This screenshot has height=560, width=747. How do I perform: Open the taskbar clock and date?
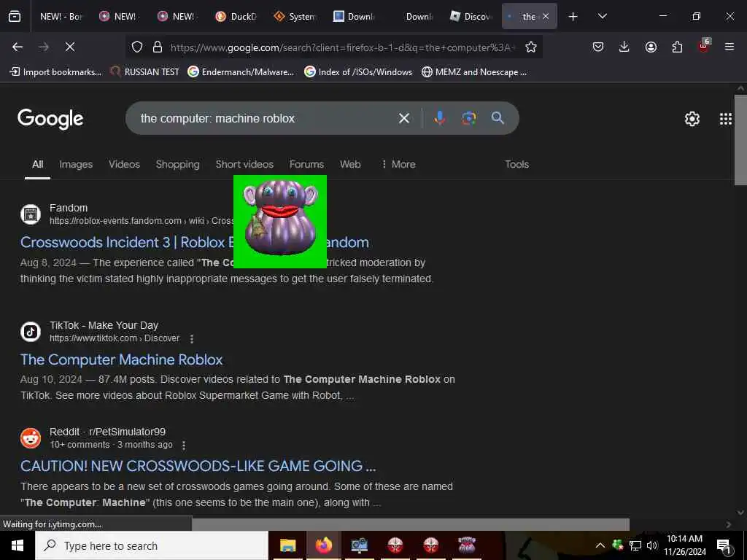click(684, 545)
